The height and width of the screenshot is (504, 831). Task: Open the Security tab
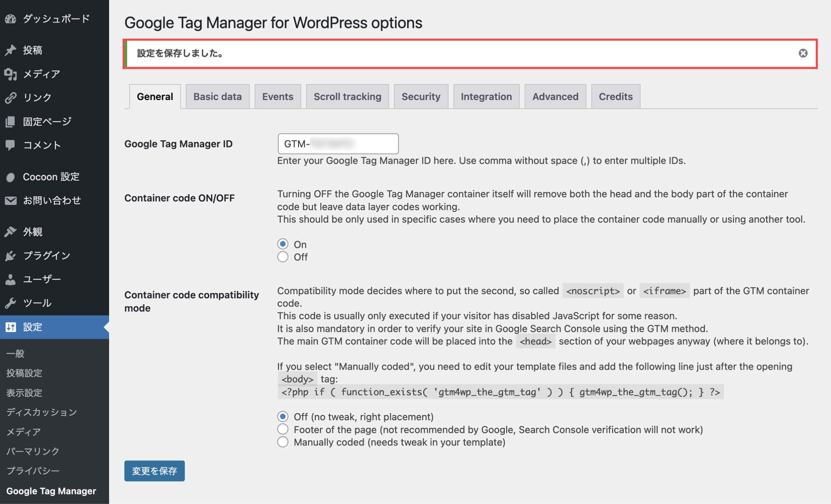tap(421, 97)
